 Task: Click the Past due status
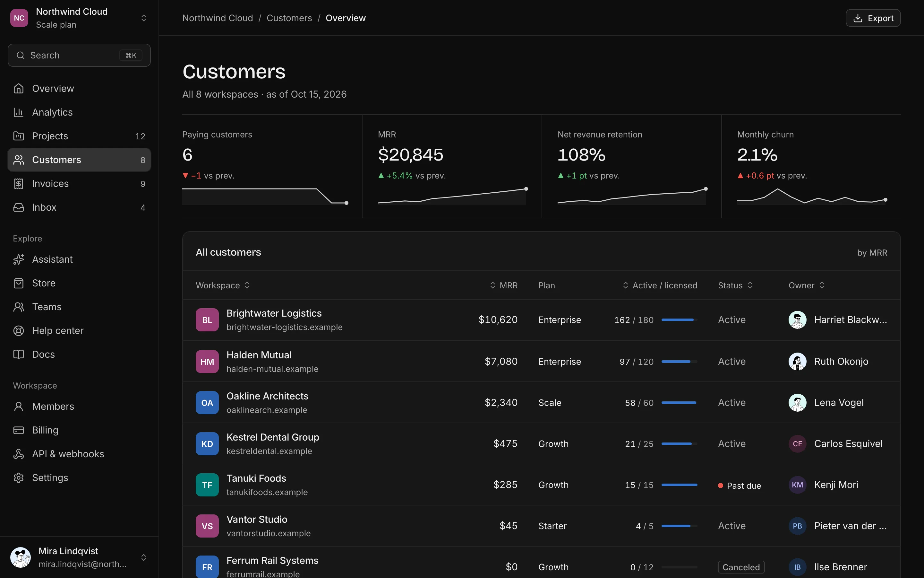tap(739, 486)
